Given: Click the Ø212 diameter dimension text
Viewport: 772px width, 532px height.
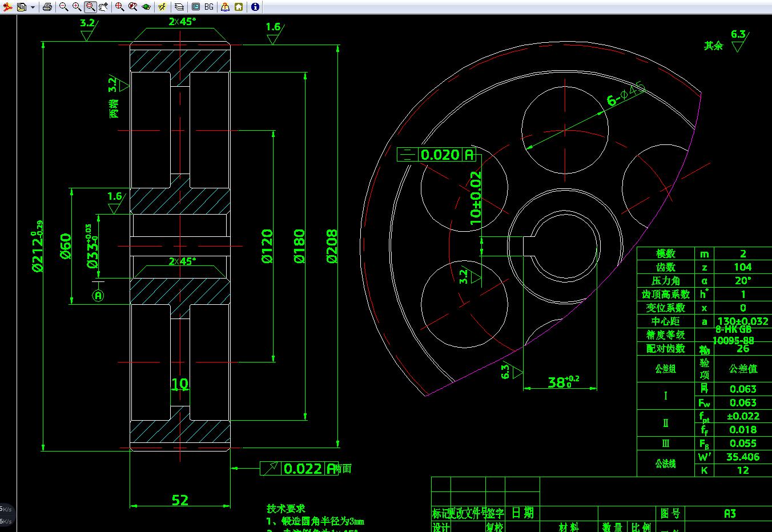Looking at the screenshot, I should point(37,245).
